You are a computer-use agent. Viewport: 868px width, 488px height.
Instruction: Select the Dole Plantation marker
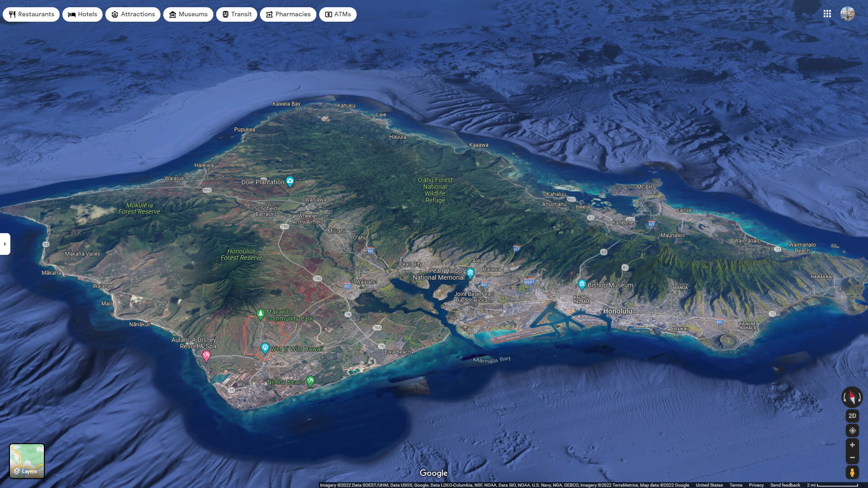tap(290, 181)
